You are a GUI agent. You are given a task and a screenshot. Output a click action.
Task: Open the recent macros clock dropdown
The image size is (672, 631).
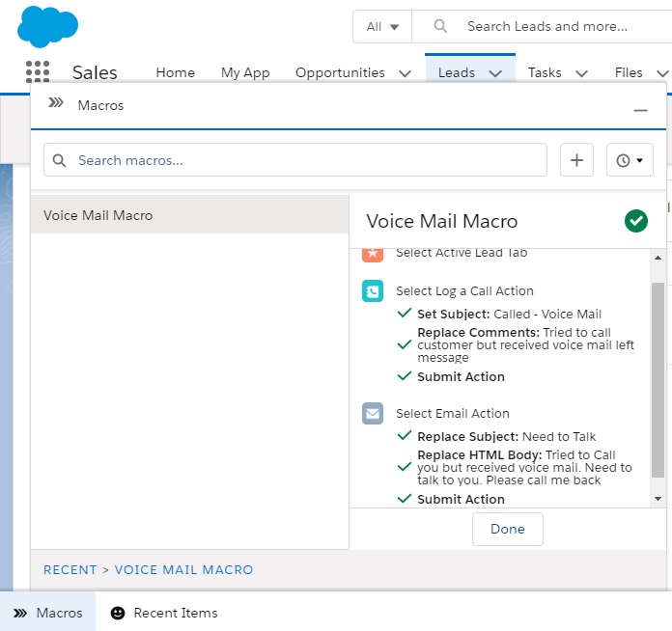[630, 160]
